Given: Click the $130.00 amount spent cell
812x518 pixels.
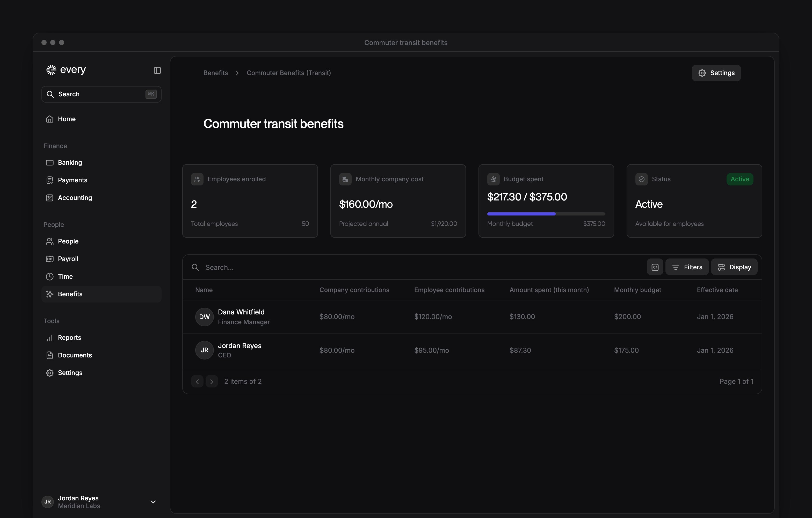Looking at the screenshot, I should click(x=522, y=317).
